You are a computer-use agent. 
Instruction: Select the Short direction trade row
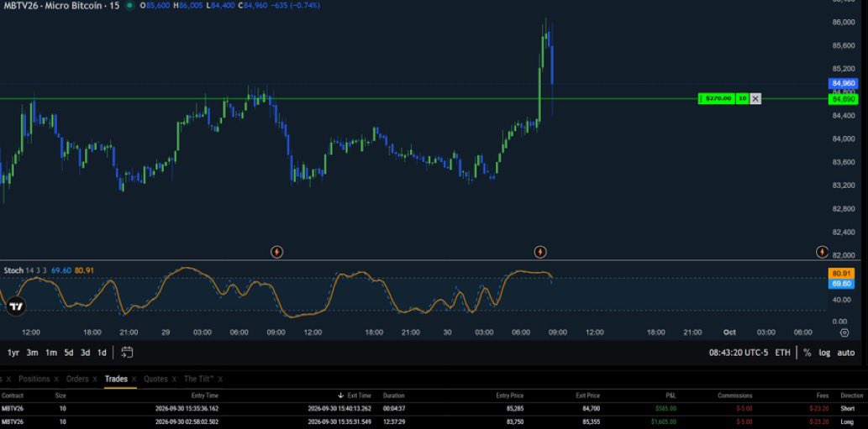click(x=434, y=409)
